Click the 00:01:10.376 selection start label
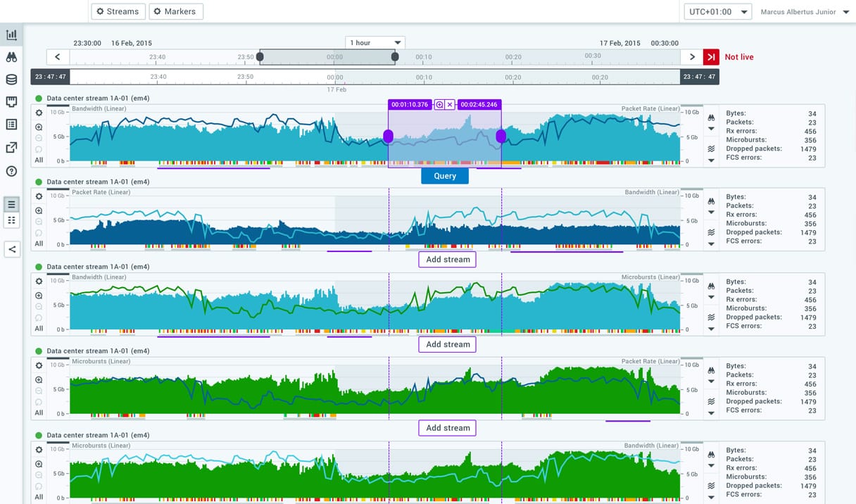The image size is (856, 504). (x=410, y=105)
